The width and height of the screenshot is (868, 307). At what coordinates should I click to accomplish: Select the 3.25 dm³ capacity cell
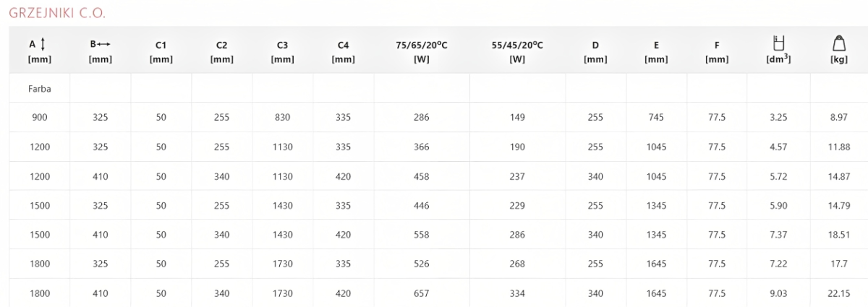point(778,117)
